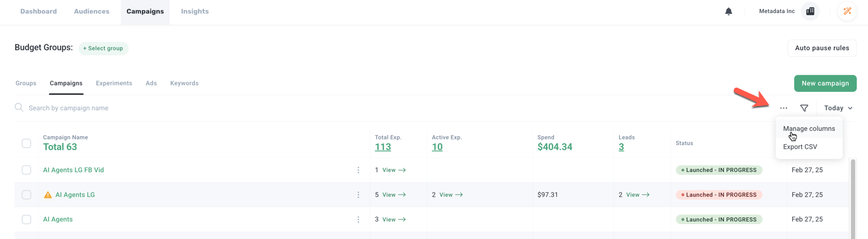The height and width of the screenshot is (239, 868).
Task: Choose Export CSV from the dropdown menu
Action: pos(800,147)
